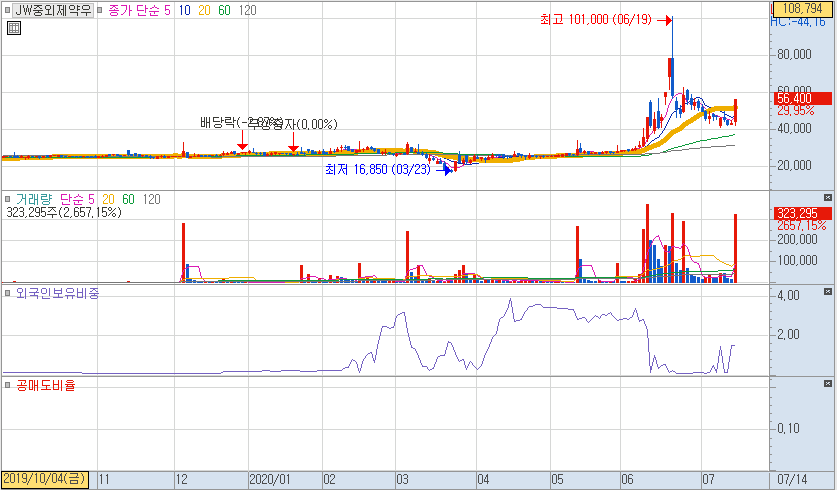Click the 20,000 price axis label
Viewport: 837px width, 490px height.
click(794, 165)
